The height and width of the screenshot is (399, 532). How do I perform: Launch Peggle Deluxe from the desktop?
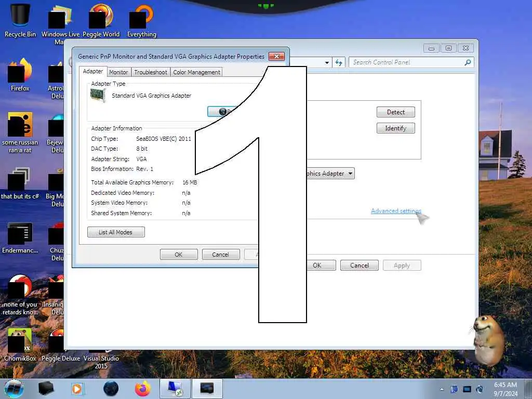[60, 345]
